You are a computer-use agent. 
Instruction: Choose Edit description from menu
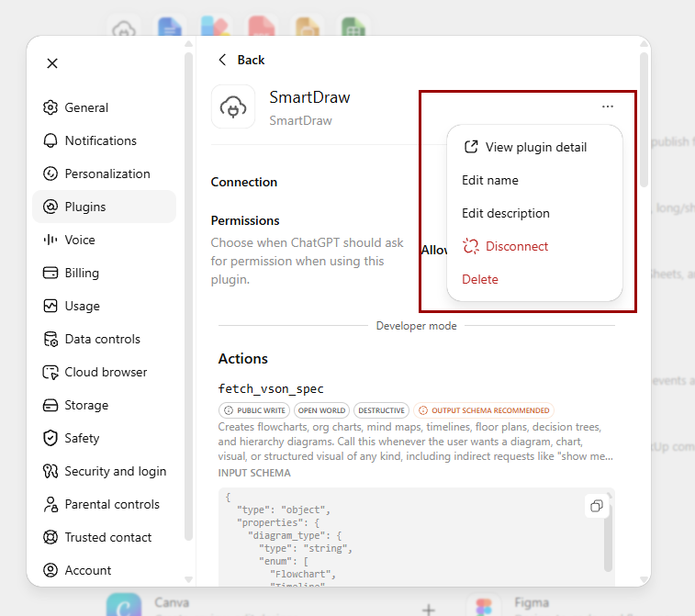click(x=534, y=213)
